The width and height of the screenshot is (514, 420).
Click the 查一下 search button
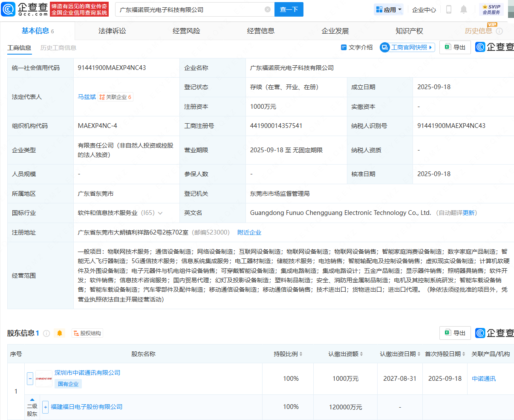[289, 9]
